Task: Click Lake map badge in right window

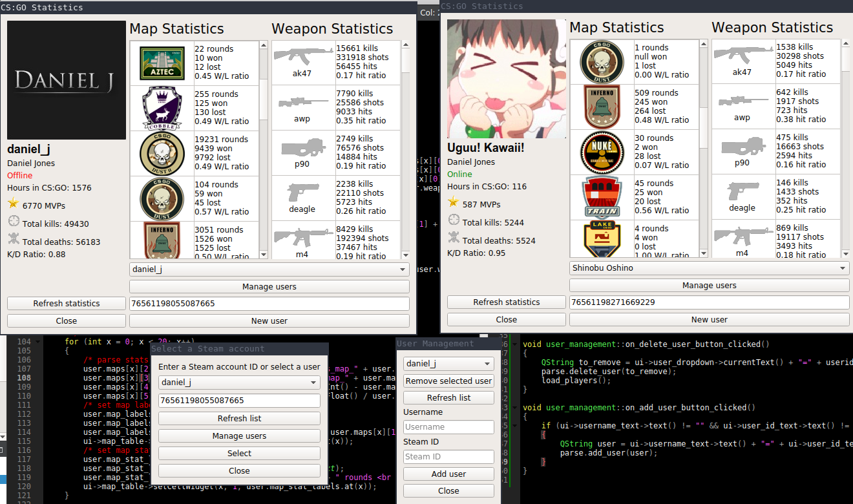Action: 602,240
